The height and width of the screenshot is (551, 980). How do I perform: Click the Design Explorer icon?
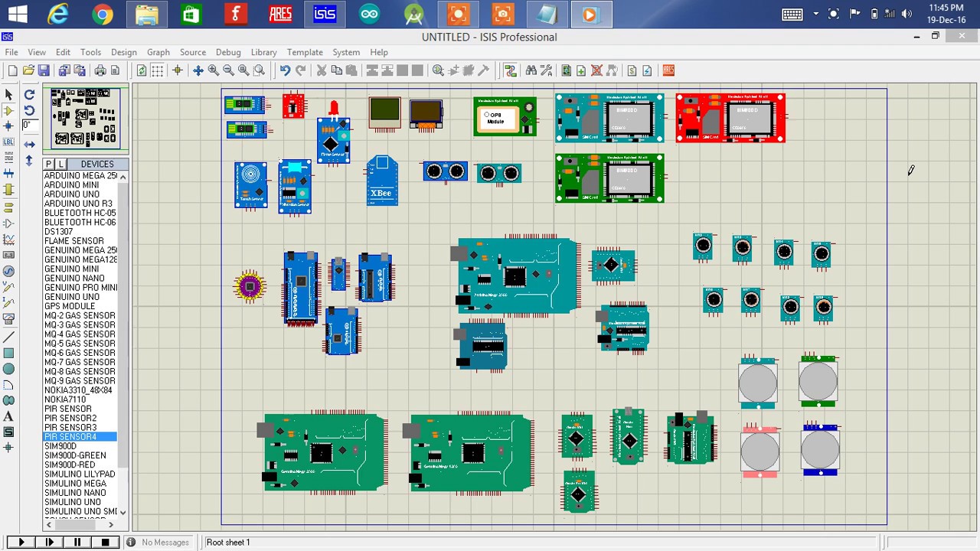tap(567, 70)
